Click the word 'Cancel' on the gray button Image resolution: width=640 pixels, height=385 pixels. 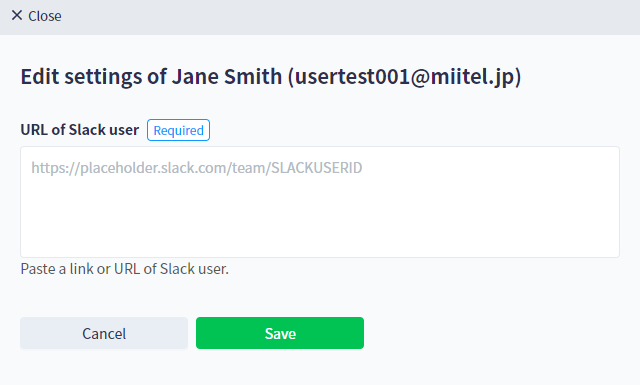[104, 334]
